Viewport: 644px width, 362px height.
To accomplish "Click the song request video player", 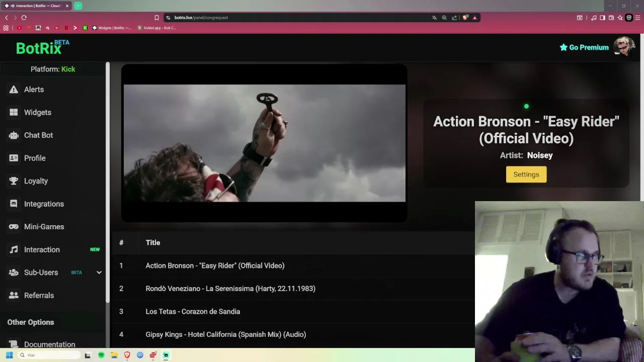I will click(x=264, y=143).
